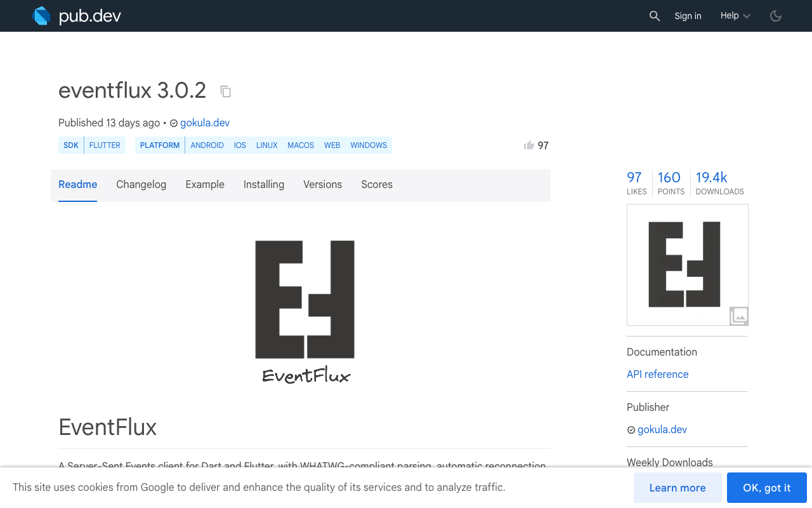Open the Installing tab
The image size is (812, 508).
coord(264,185)
